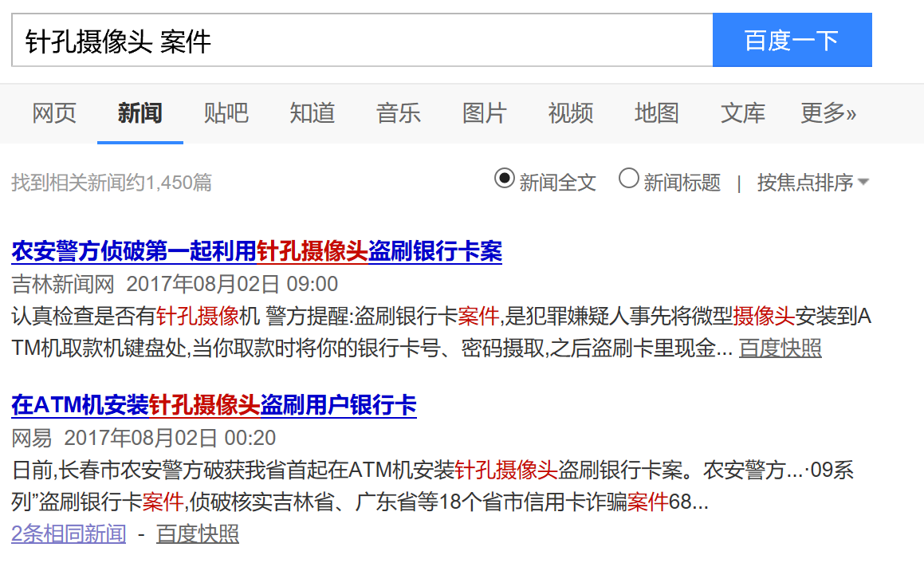This screenshot has height=563, width=924.
Task: Select the 新闻标题 radio button
Action: (629, 178)
